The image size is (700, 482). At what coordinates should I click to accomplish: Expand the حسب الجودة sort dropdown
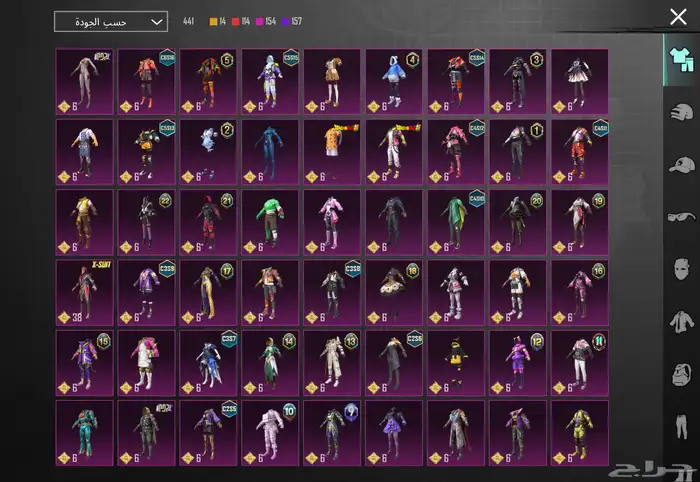(x=110, y=21)
